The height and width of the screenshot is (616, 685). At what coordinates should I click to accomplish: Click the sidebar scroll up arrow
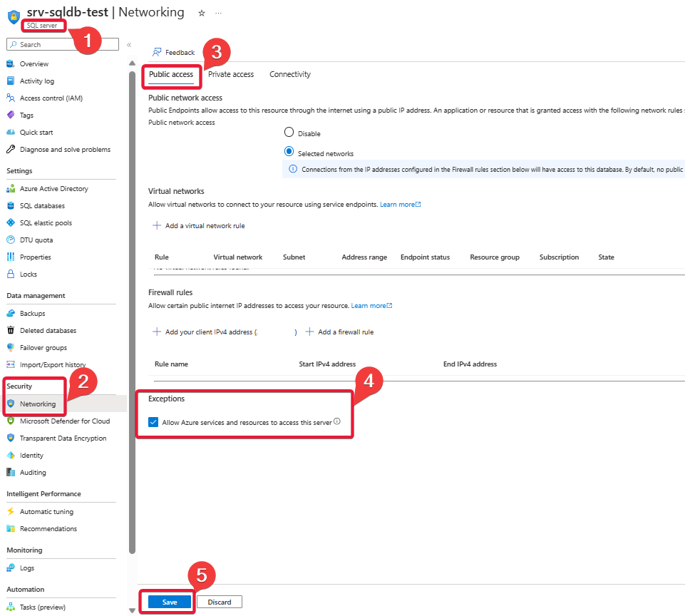pos(132,63)
